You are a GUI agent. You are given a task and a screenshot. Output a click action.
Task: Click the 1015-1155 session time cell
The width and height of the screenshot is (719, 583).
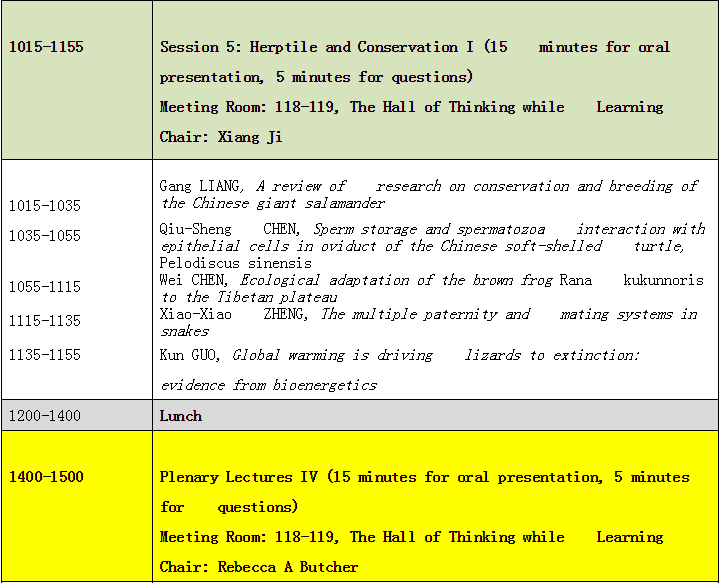[46, 47]
